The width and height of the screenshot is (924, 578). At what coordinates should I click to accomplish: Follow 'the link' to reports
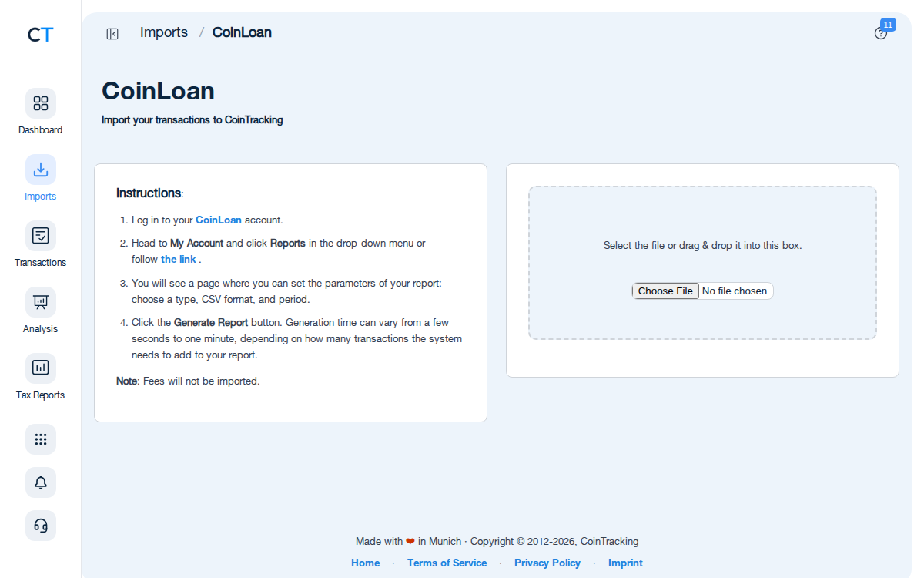179,259
